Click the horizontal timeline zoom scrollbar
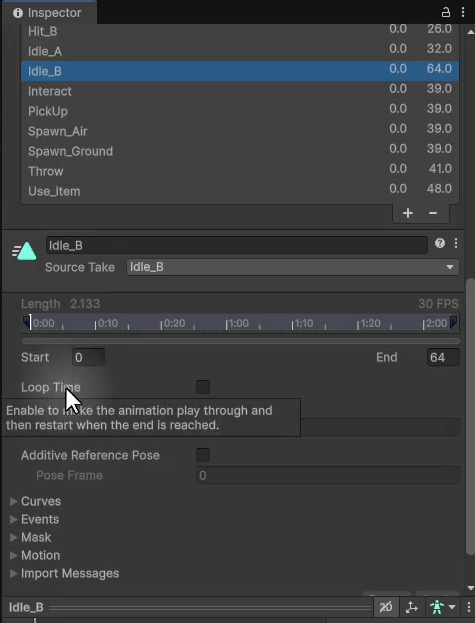Screen dimensions: 475x623 pyautogui.click(x=241, y=341)
